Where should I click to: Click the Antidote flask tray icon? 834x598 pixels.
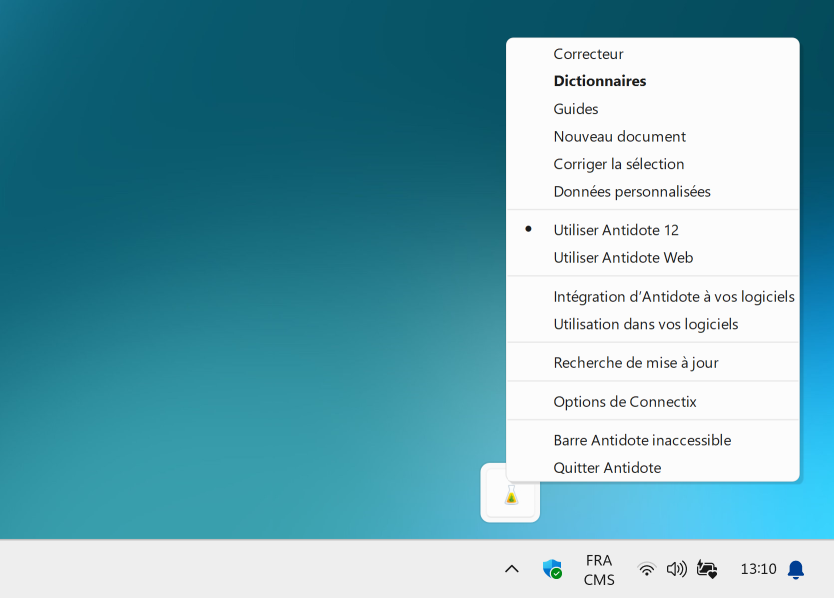[511, 495]
